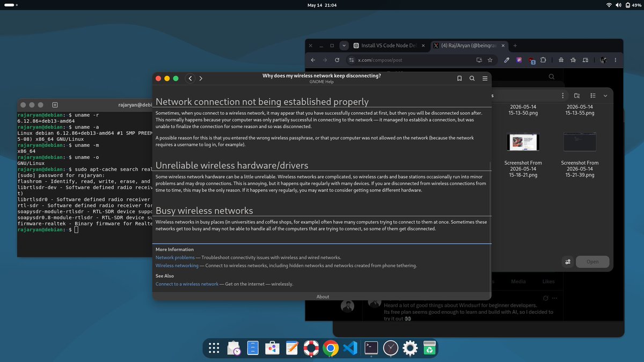Click search folder icon in file chooser
The image size is (644, 362).
(x=577, y=95)
